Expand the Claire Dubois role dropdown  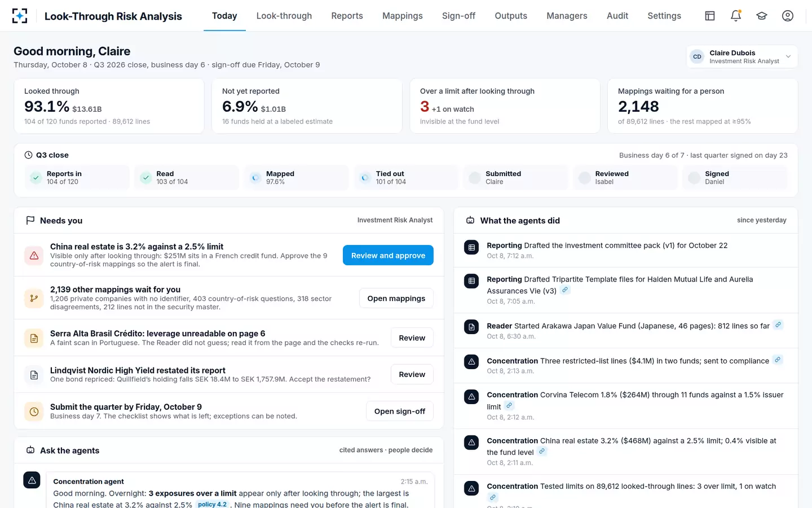(x=742, y=56)
